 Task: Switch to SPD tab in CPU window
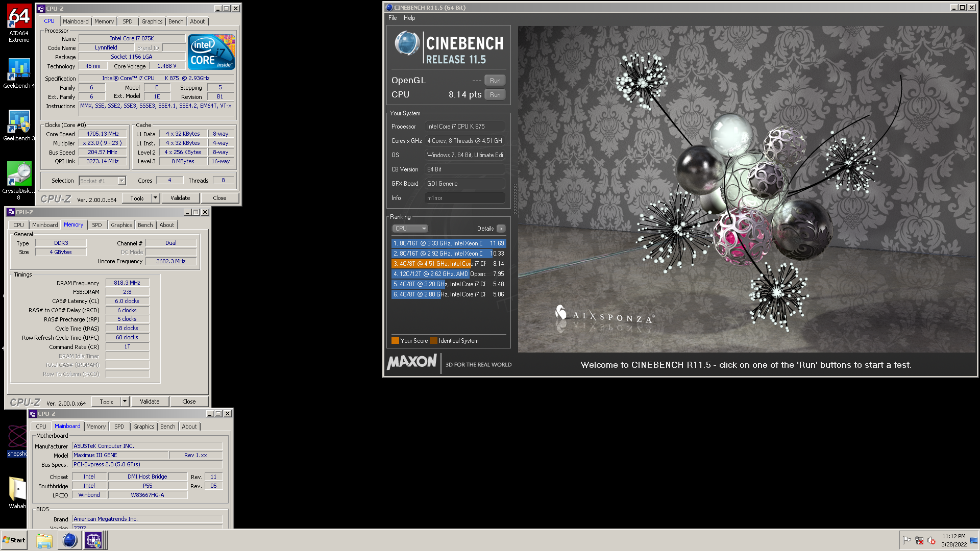point(128,21)
